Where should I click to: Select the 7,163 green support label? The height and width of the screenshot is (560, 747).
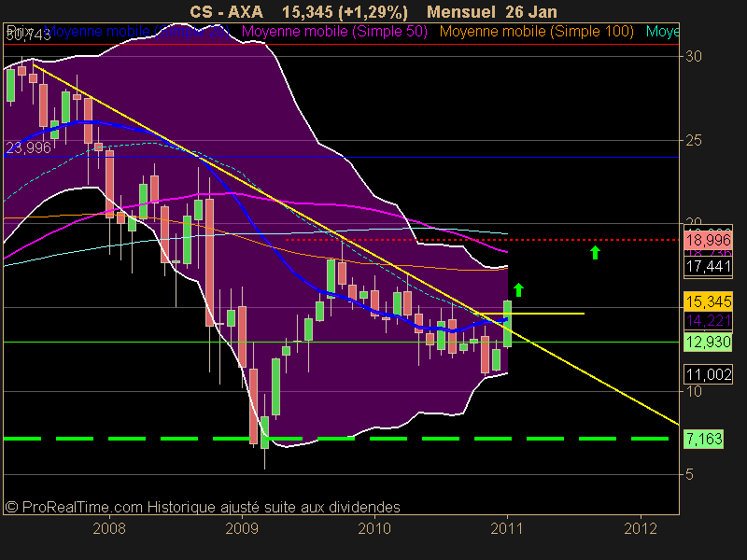click(704, 439)
